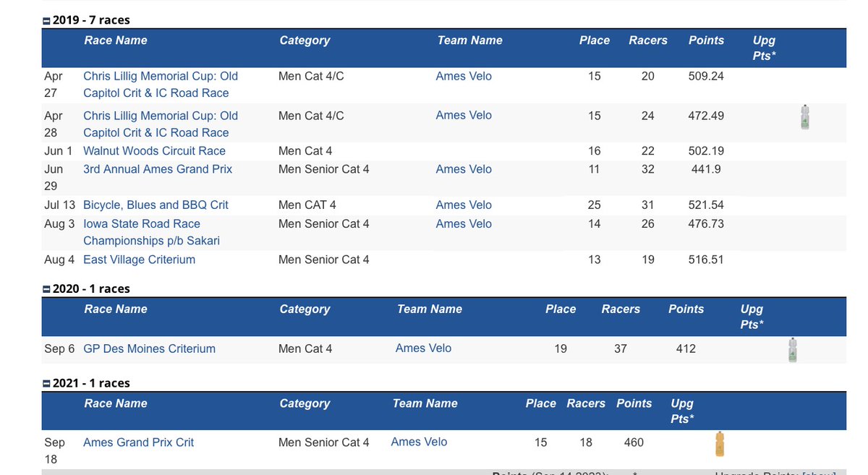This screenshot has height=475, width=868.
Task: Open Ames Velo team link in Apr 28 row
Action: click(464, 115)
